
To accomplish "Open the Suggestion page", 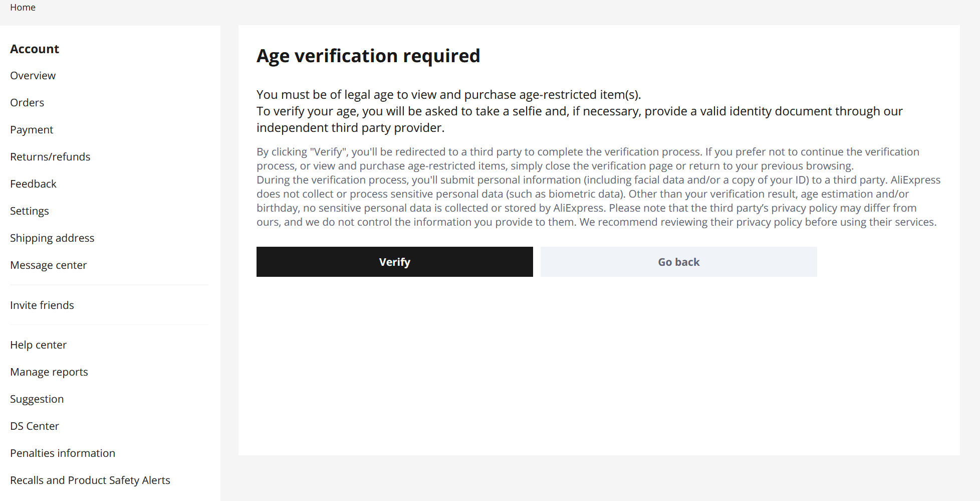I will pyautogui.click(x=37, y=399).
